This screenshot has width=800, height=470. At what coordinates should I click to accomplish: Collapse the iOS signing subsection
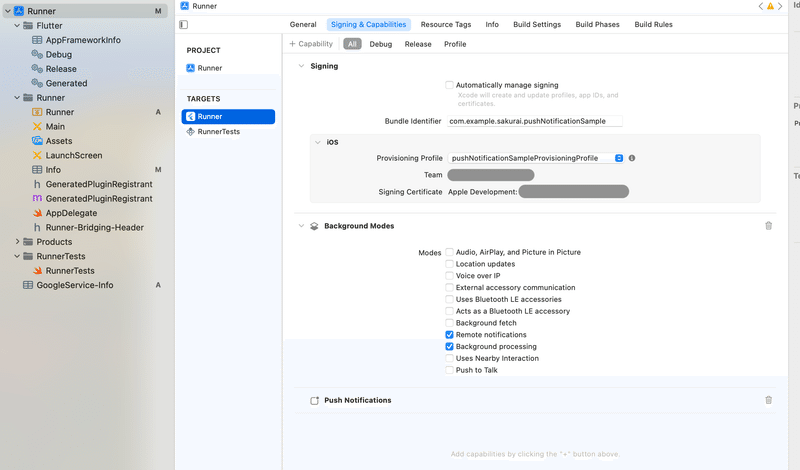coord(317,142)
